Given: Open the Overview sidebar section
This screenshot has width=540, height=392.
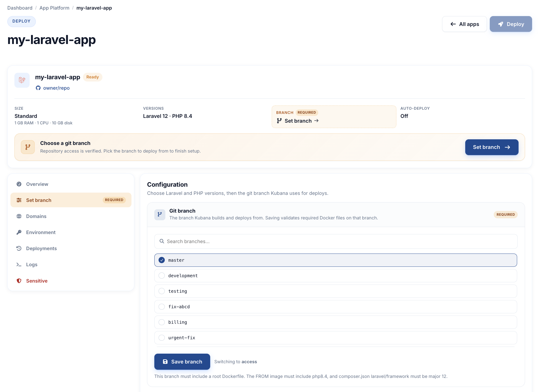Looking at the screenshot, I should 71,184.
